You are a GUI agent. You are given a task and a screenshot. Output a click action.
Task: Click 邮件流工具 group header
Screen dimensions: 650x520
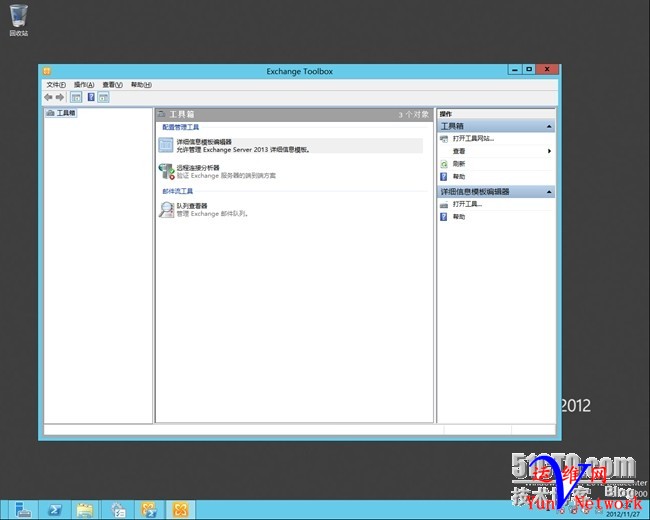click(177, 191)
